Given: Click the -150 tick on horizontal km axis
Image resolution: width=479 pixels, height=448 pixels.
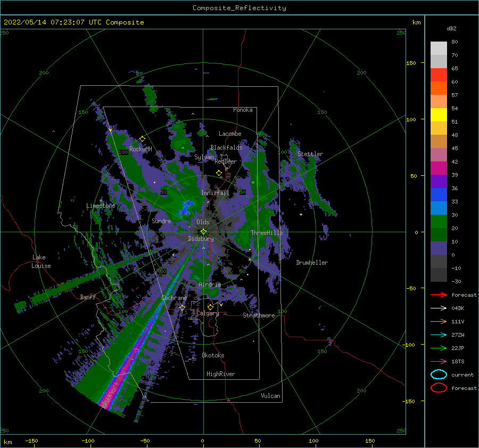Looking at the screenshot, I should [31, 441].
